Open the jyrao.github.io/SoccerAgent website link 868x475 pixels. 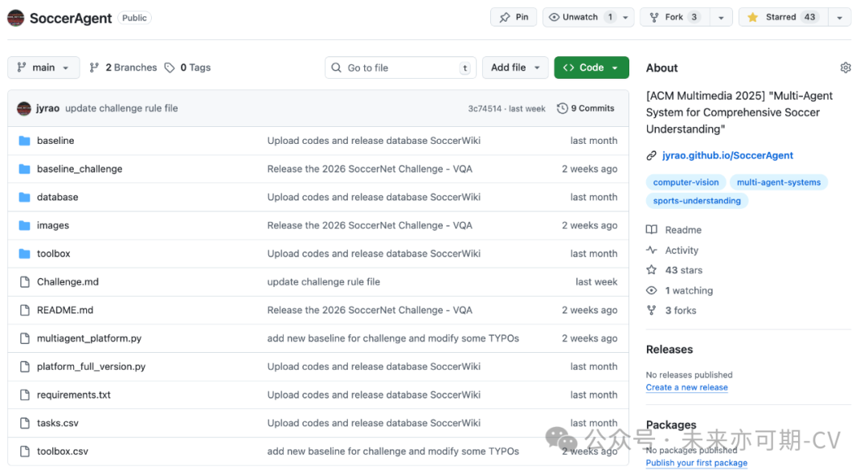click(727, 156)
